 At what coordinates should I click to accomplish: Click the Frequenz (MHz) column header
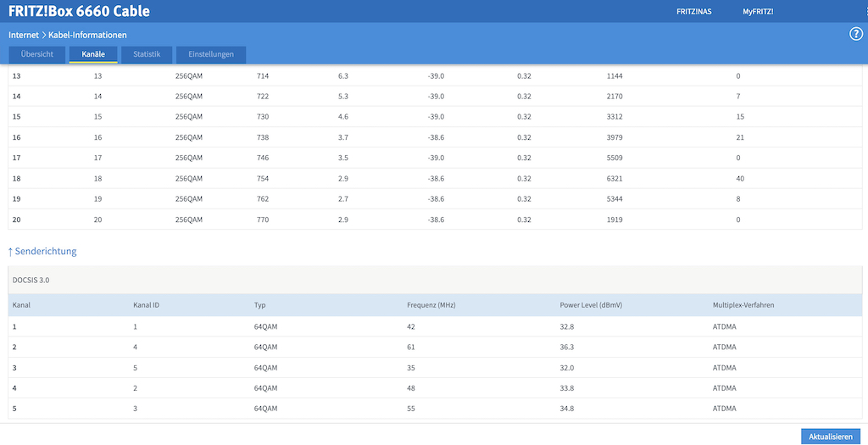[x=431, y=305]
